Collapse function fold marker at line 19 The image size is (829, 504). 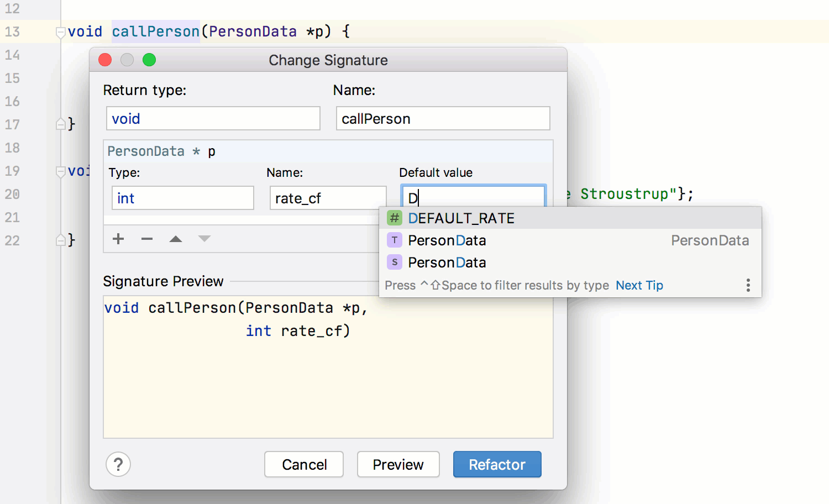(x=61, y=172)
